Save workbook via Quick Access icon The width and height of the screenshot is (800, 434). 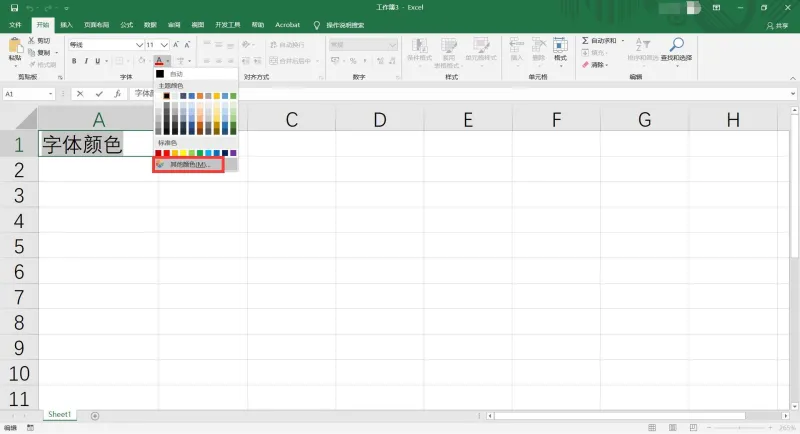[14, 8]
